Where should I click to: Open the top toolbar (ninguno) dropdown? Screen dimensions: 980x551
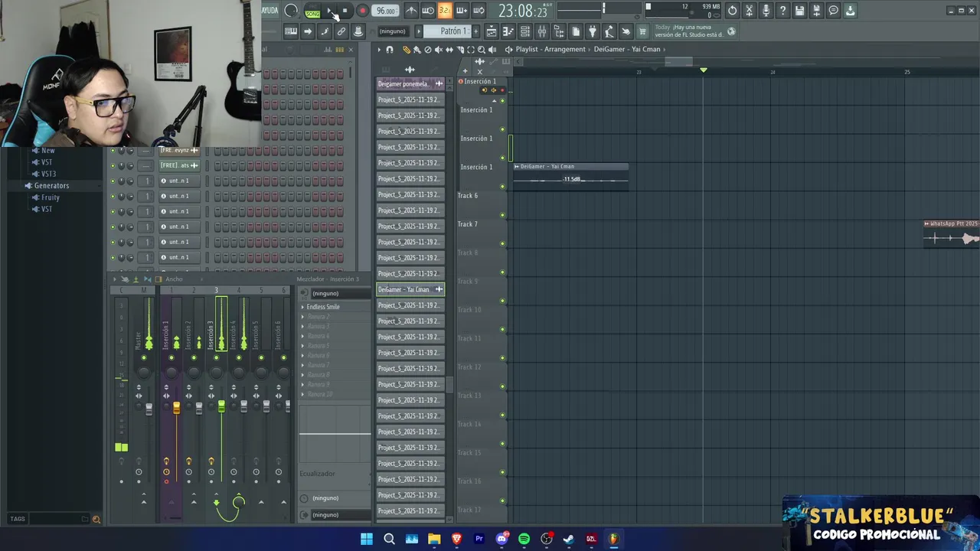click(x=392, y=31)
